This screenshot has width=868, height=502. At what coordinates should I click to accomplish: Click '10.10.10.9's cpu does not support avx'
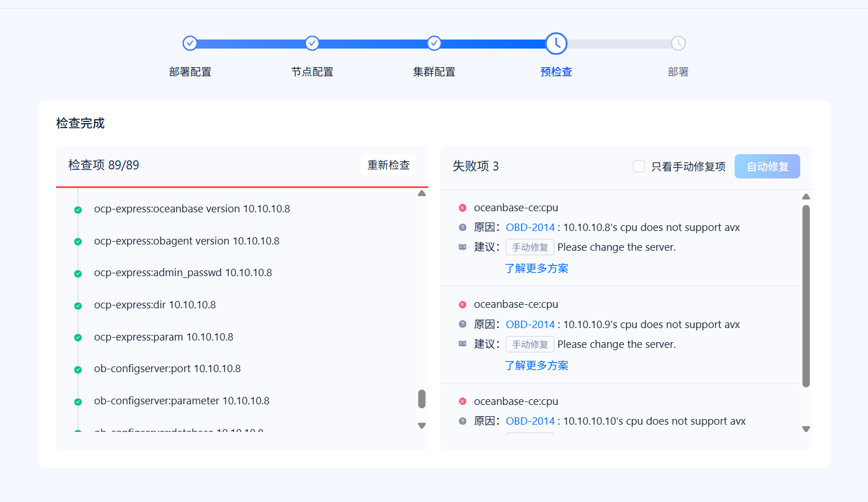pyautogui.click(x=652, y=324)
